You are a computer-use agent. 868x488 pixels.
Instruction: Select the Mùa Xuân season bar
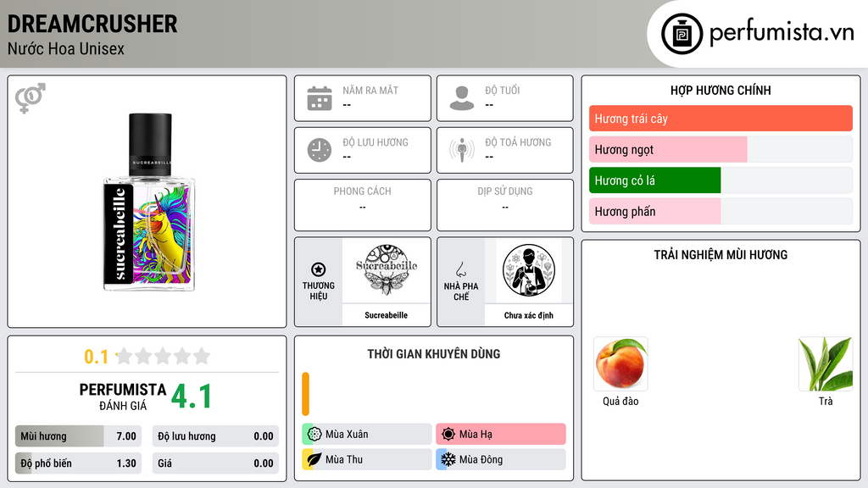367,435
